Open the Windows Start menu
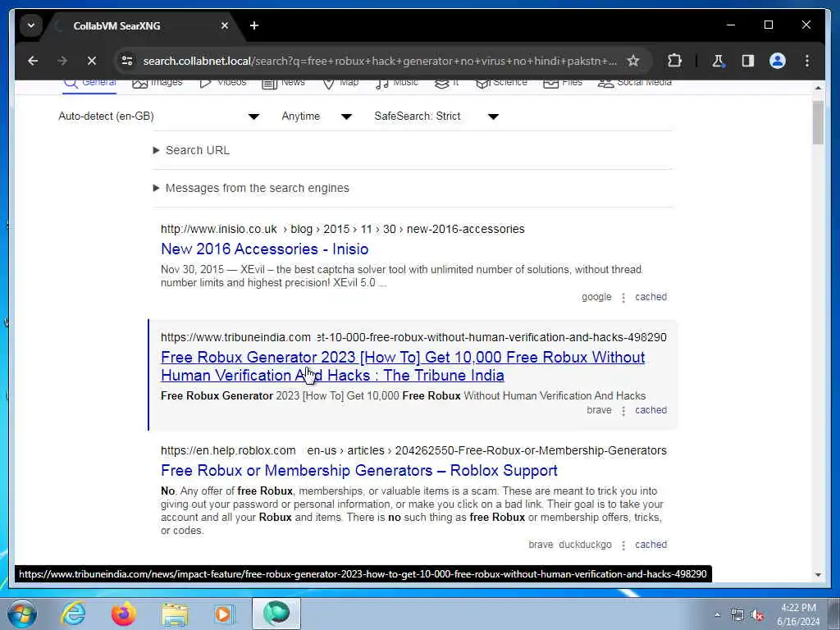The width and height of the screenshot is (840, 630). coord(22,614)
